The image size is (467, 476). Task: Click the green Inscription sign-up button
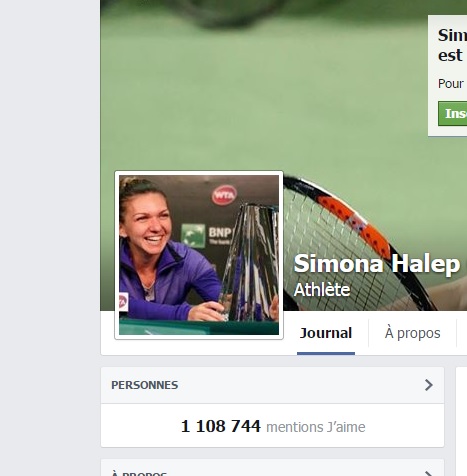click(x=453, y=114)
